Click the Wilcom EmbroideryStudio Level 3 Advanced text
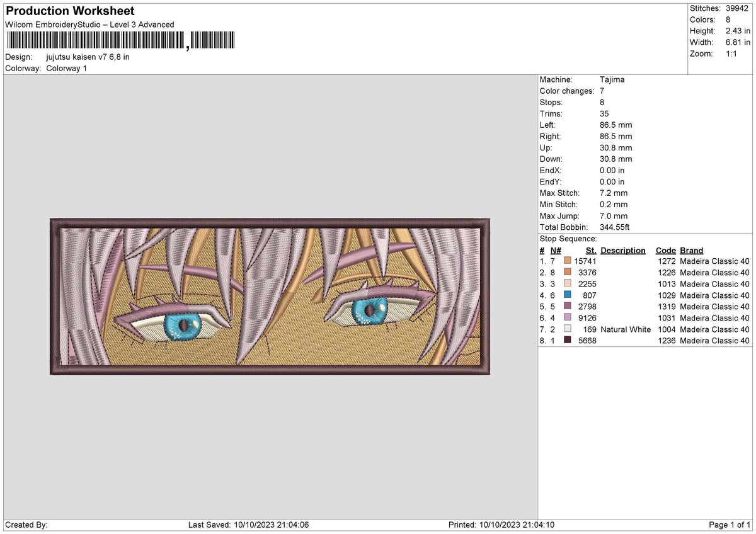This screenshot has height=534, width=756. 89,25
